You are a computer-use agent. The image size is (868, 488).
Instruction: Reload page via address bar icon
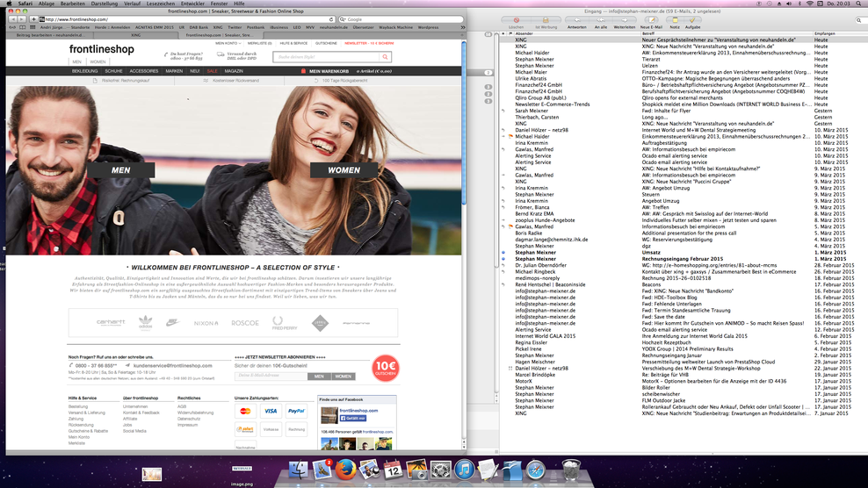[x=331, y=19]
